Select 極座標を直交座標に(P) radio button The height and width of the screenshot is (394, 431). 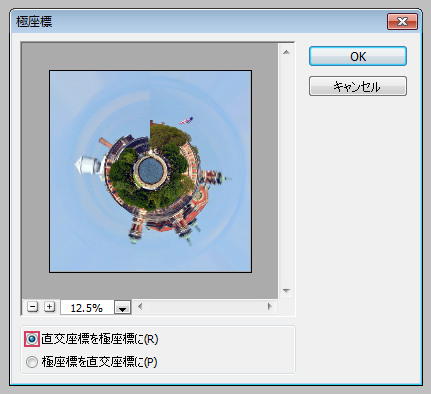tap(32, 362)
